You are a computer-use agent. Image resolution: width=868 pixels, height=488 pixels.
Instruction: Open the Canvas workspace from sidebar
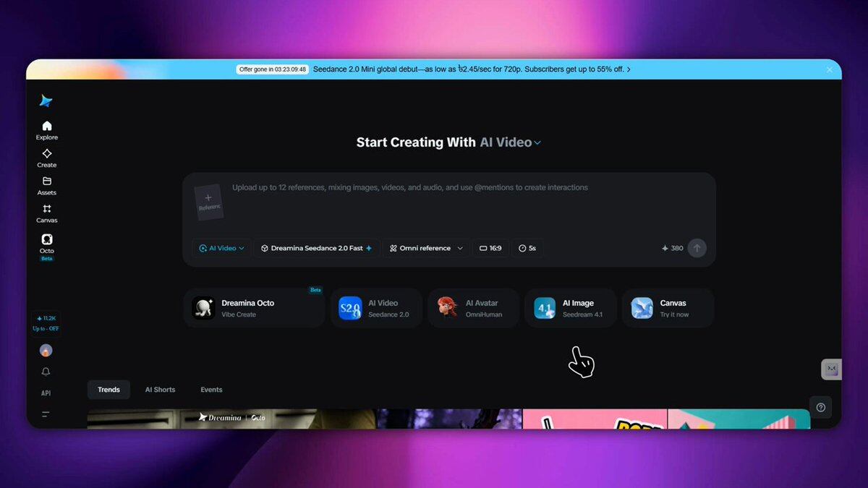(x=47, y=213)
